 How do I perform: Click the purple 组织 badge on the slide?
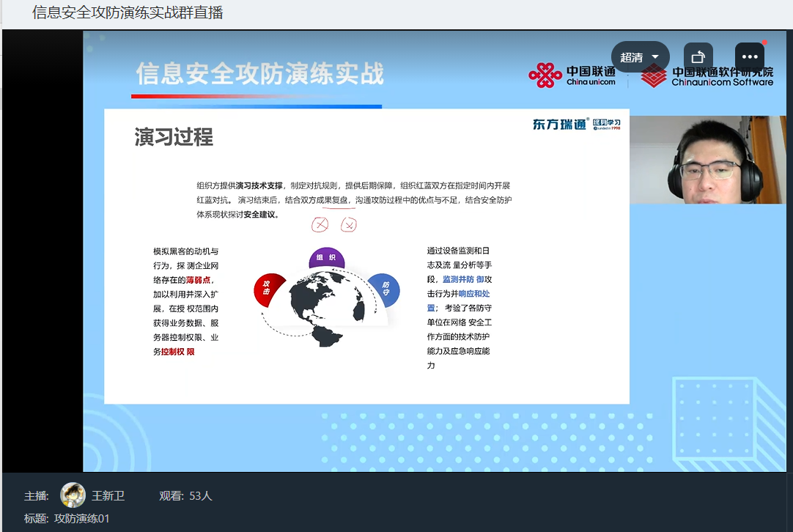click(x=327, y=258)
